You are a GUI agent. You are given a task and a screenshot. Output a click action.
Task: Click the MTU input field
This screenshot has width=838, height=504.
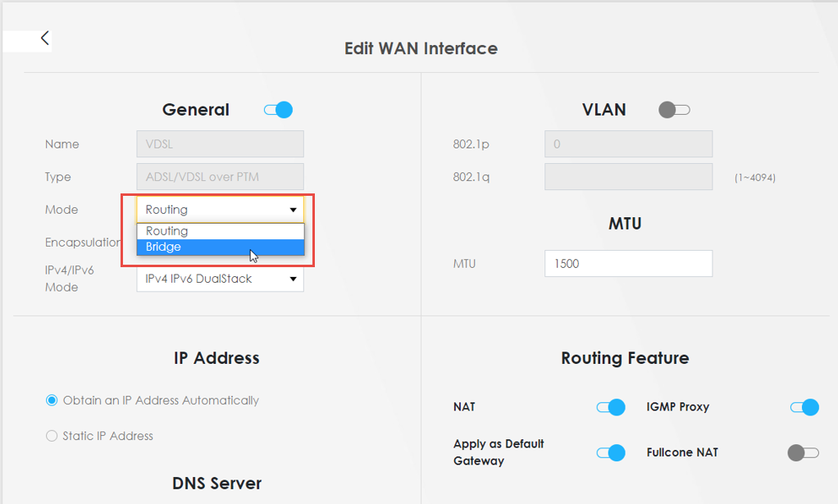click(628, 264)
